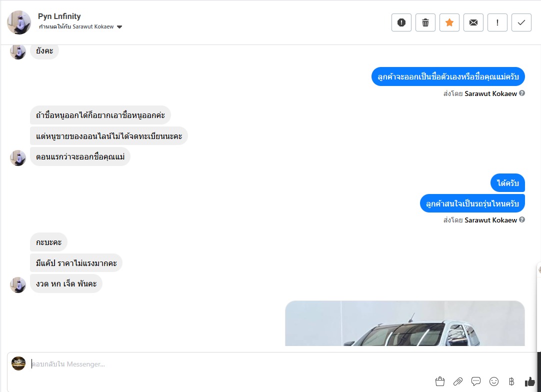This screenshot has height=392, width=541.
Task: Send a thumbs-up like
Action: pos(529,381)
